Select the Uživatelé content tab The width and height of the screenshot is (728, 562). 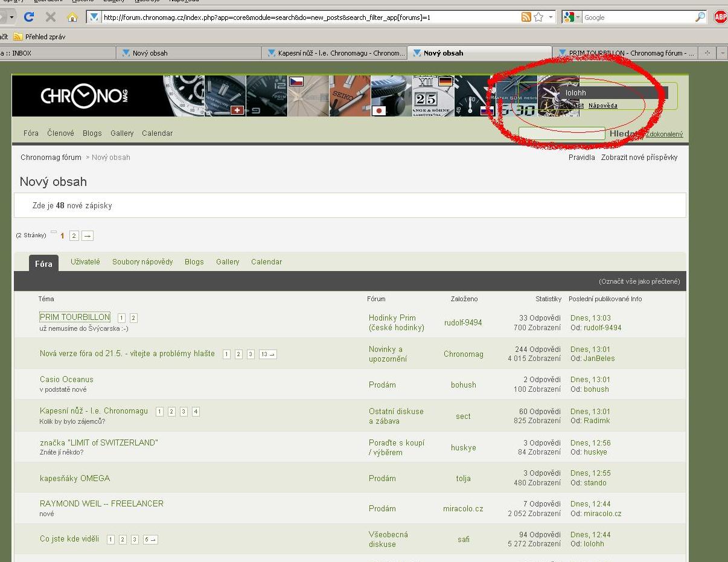pos(85,262)
